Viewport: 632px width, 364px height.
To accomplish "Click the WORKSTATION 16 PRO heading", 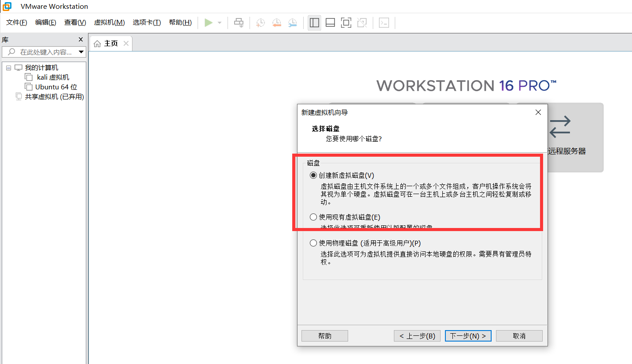I will click(466, 85).
